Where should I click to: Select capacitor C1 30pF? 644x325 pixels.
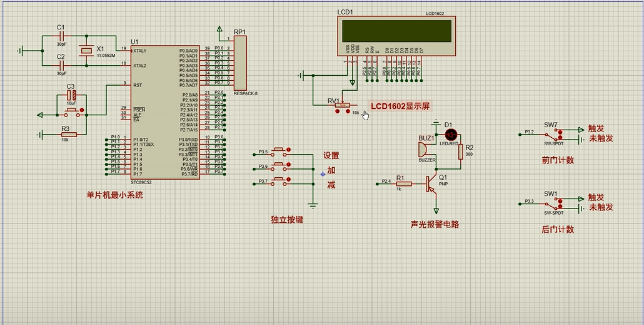click(x=61, y=36)
